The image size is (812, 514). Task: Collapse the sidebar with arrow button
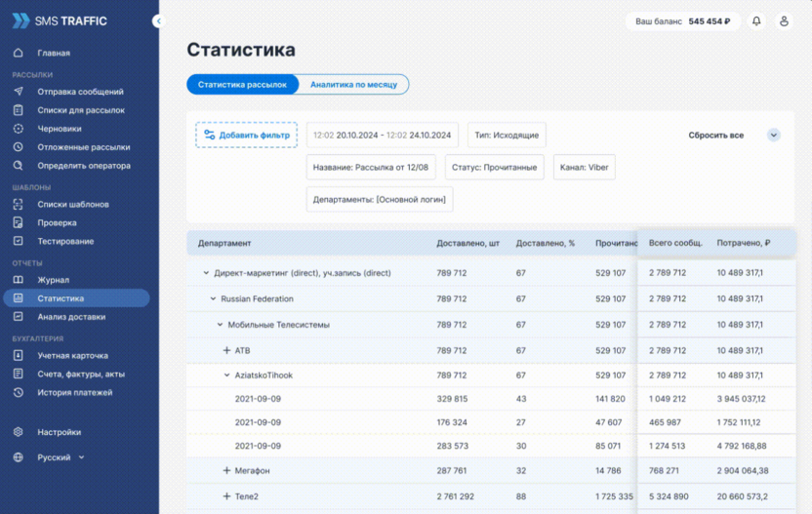click(159, 21)
